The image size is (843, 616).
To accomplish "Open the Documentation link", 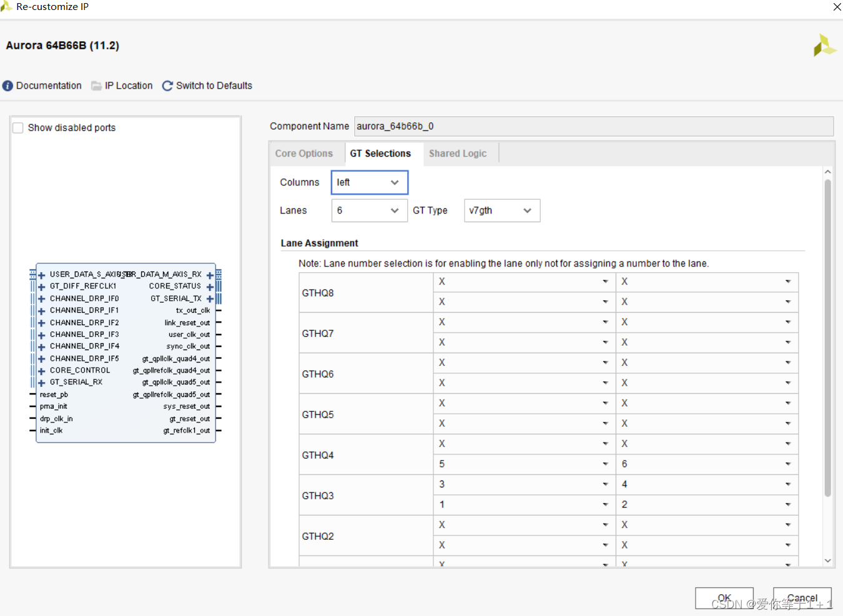I will pos(49,86).
